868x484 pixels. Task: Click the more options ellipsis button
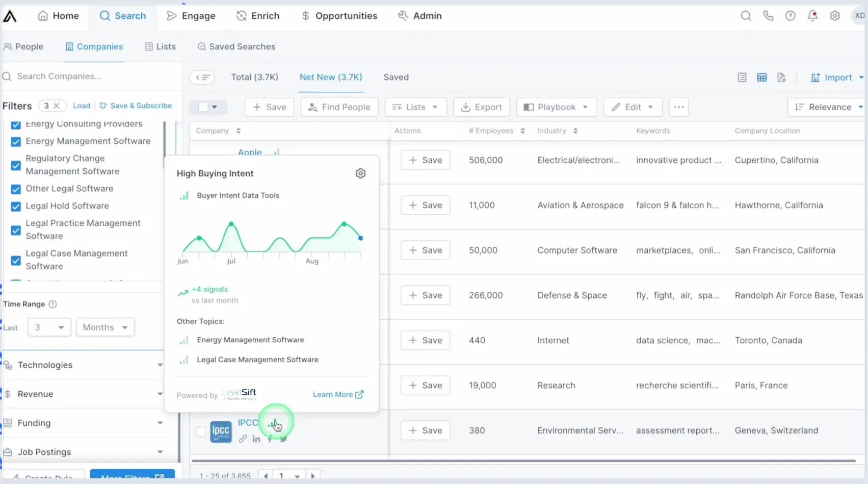coord(678,107)
